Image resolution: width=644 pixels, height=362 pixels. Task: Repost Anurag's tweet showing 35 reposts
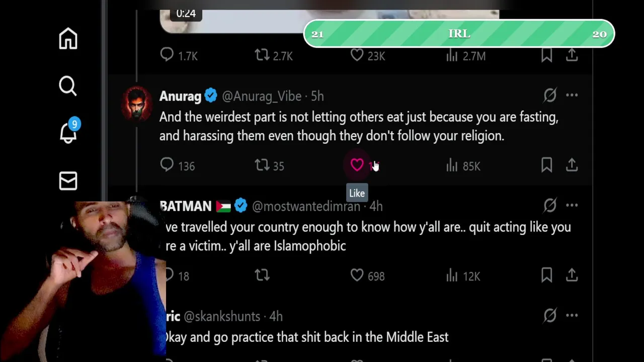(262, 165)
